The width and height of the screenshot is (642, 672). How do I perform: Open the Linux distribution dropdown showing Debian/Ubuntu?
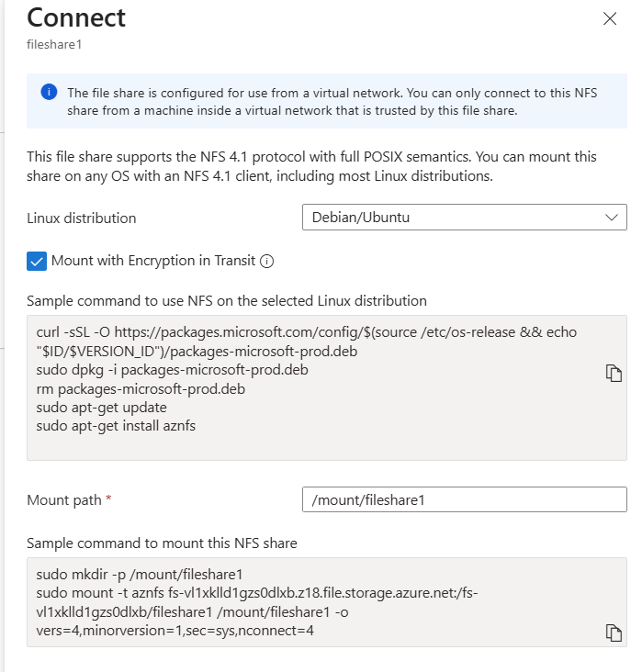click(464, 218)
